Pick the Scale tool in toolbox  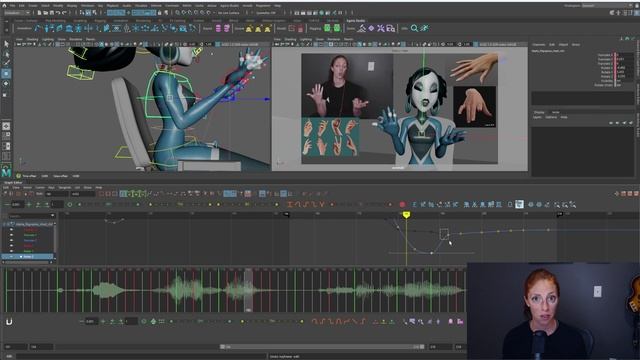(x=6, y=94)
